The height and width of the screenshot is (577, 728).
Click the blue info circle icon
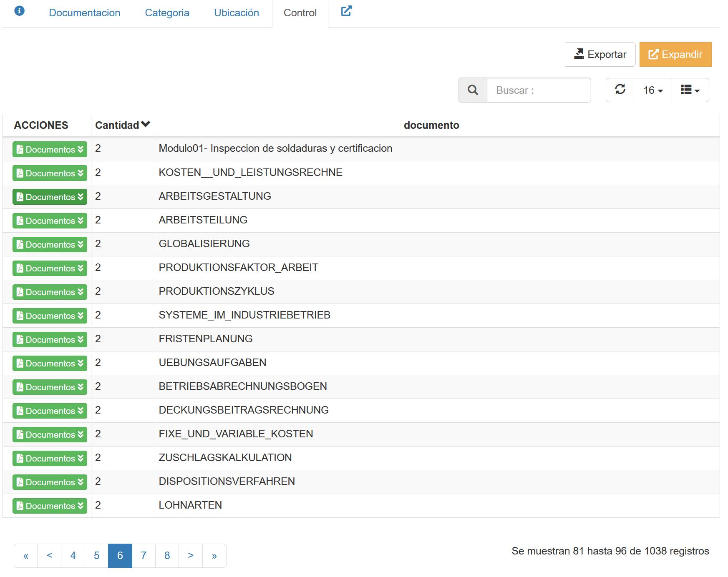[19, 11]
